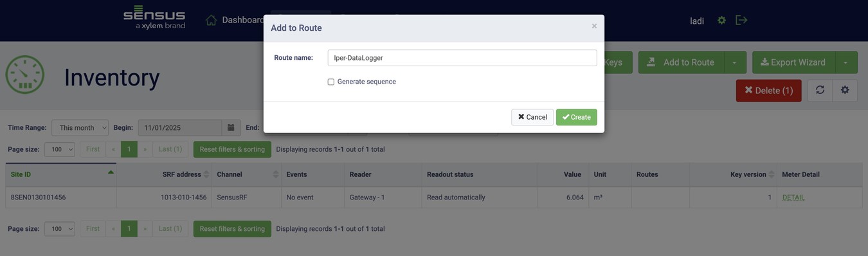Click top next page arrow
The height and width of the screenshot is (256, 868).
click(145, 149)
